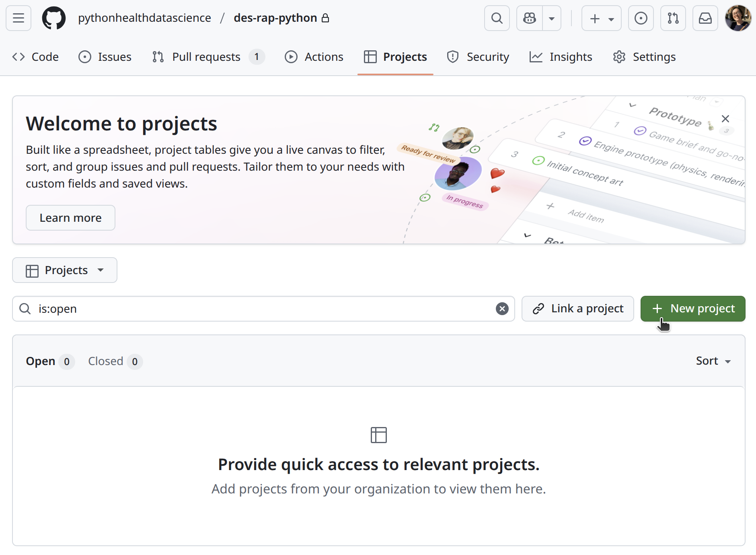Image resolution: width=756 pixels, height=555 pixels.
Task: Clear the is:open search filter
Action: [x=502, y=309]
